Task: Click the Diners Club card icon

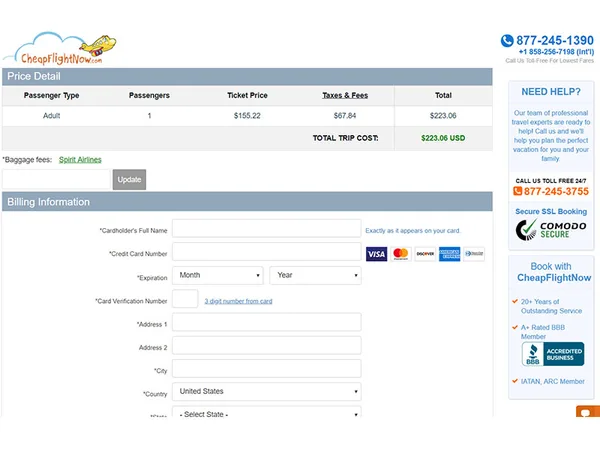Action: (x=474, y=254)
